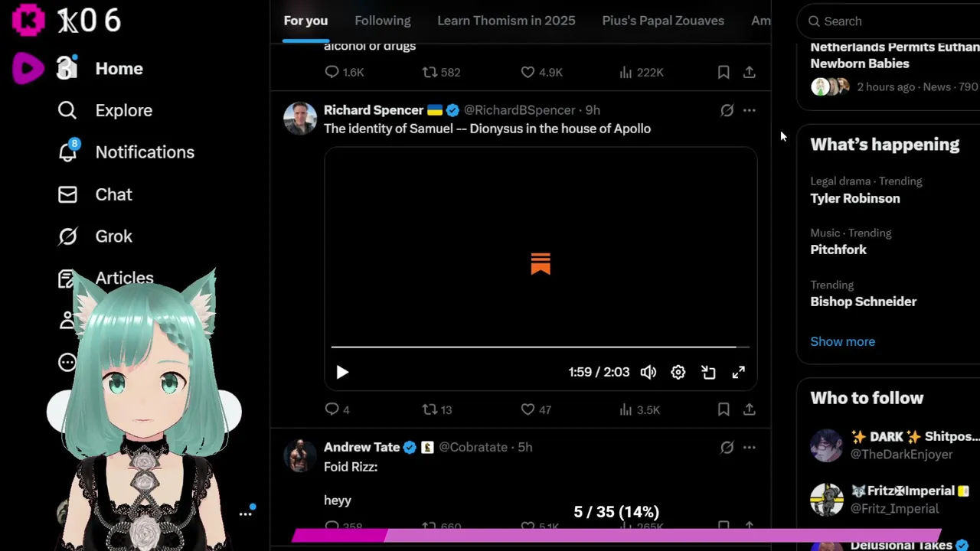Viewport: 980px width, 551px height.
Task: Reply to the top post with 1.6K replies
Action: pos(344,72)
